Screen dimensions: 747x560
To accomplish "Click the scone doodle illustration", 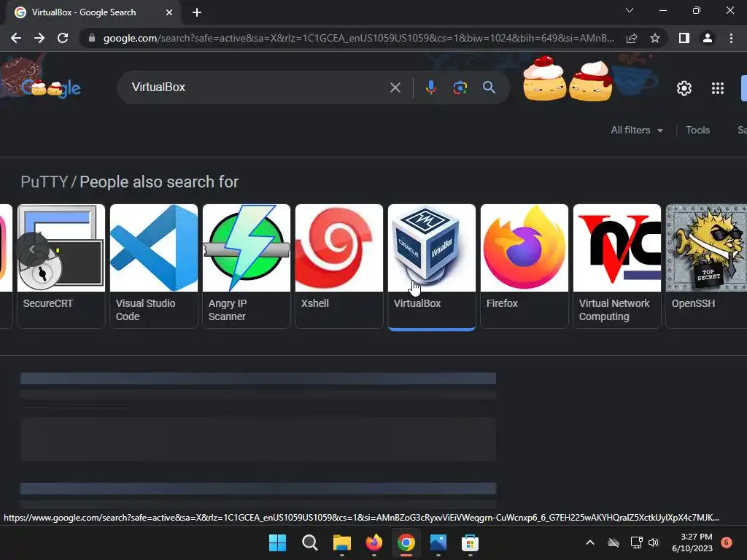I will (x=568, y=79).
